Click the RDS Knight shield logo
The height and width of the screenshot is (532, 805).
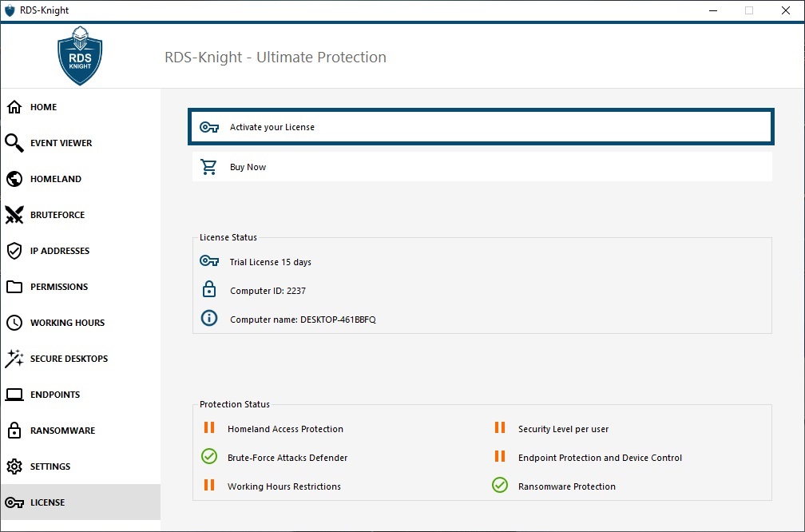click(80, 55)
